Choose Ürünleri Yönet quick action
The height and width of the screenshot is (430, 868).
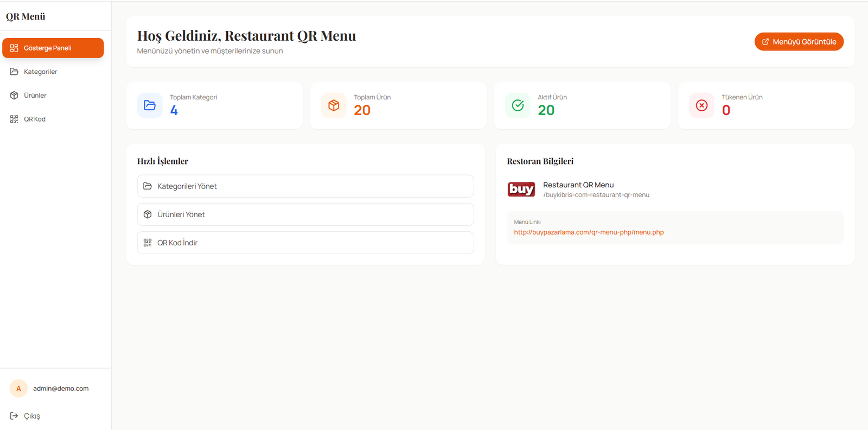[x=305, y=214]
